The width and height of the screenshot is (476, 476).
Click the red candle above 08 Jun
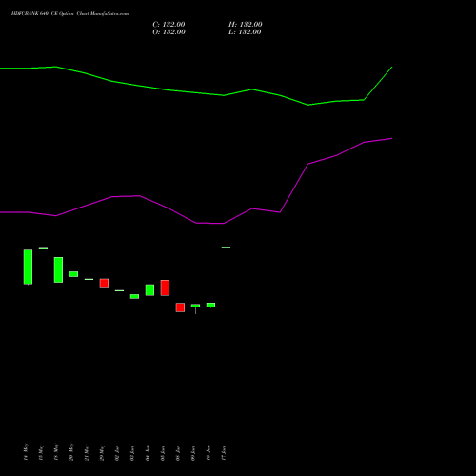(180, 307)
